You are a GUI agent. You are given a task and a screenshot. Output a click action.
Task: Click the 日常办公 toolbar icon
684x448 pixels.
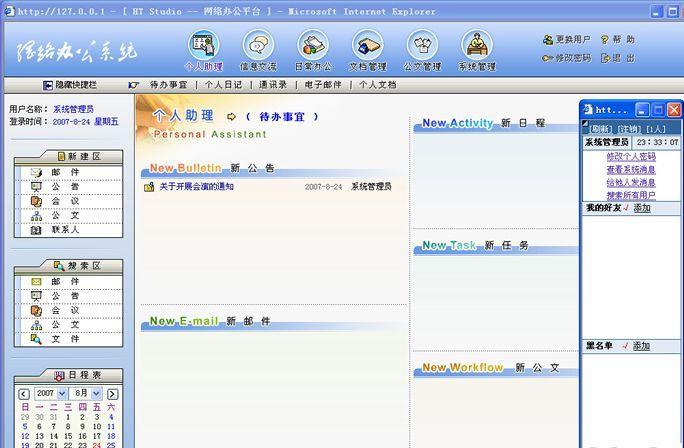point(312,46)
